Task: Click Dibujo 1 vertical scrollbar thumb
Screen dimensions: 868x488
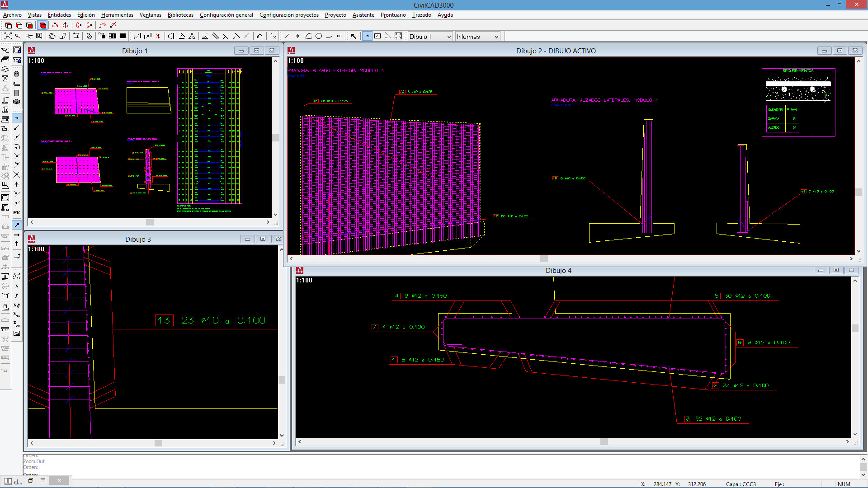Action: 275,137
